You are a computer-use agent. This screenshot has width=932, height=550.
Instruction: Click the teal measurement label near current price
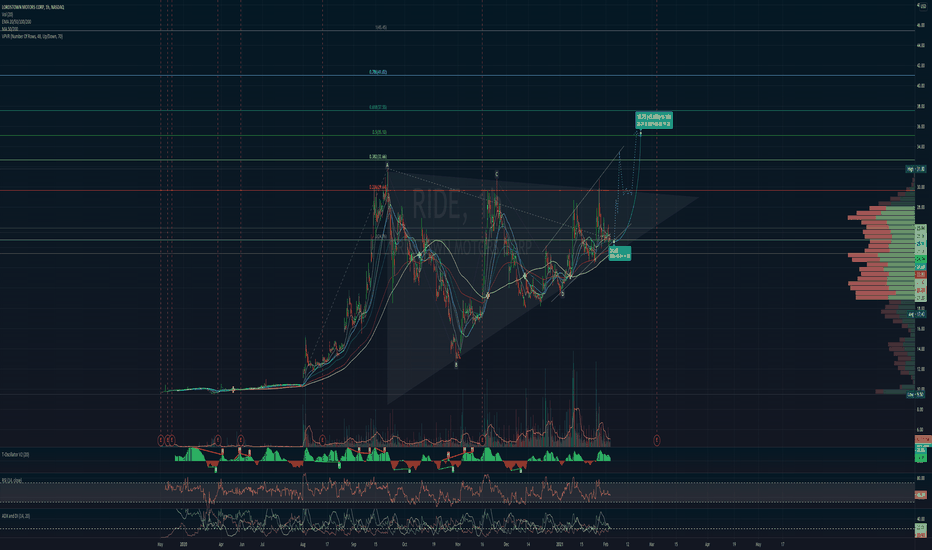[619, 254]
